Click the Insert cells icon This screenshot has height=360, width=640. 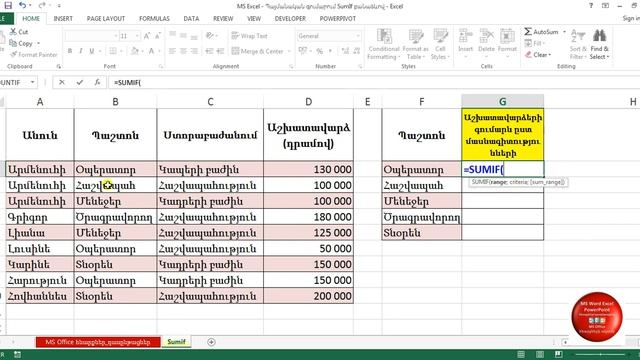pyautogui.click(x=465, y=36)
